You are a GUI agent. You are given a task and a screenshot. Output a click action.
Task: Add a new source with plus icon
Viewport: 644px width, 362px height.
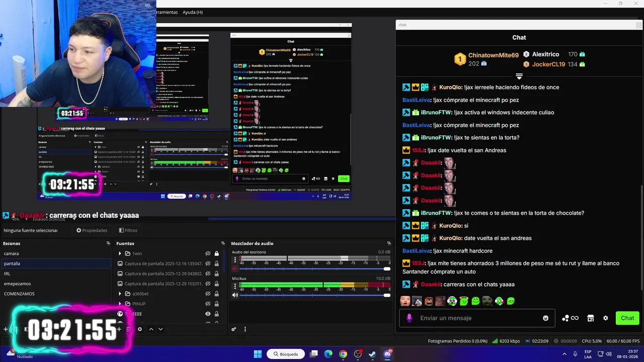[x=119, y=329]
